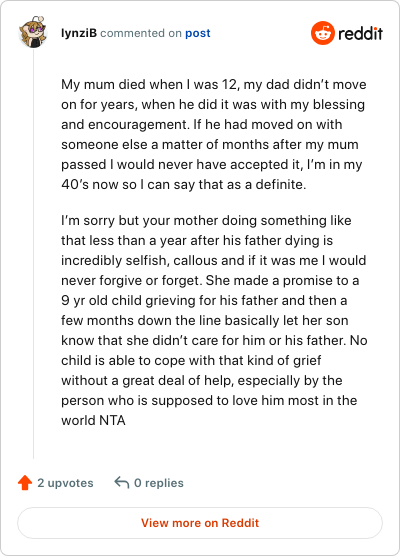
Task: Collapse the comment using the vertical thread line
Action: (x=33, y=253)
